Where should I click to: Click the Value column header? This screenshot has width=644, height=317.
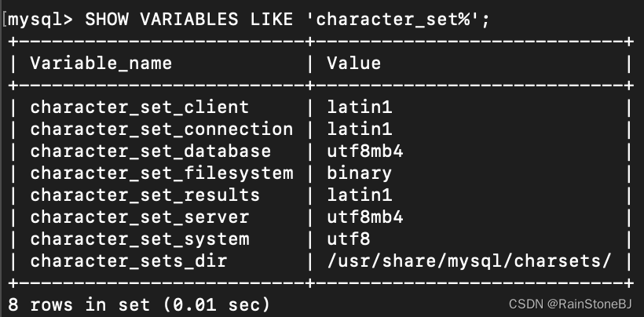click(x=353, y=63)
